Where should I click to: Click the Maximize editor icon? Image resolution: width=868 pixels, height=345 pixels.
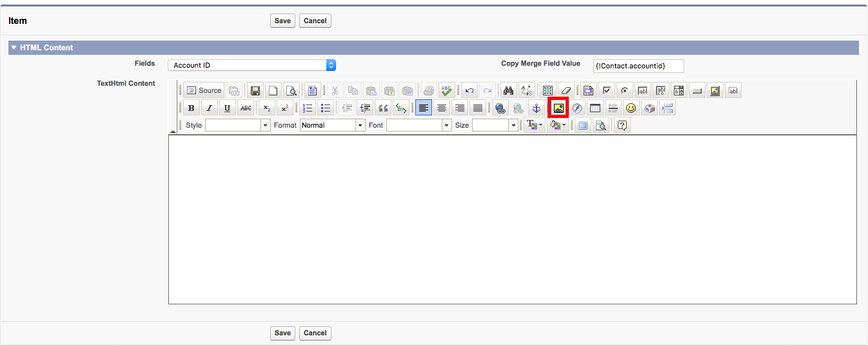tap(582, 125)
